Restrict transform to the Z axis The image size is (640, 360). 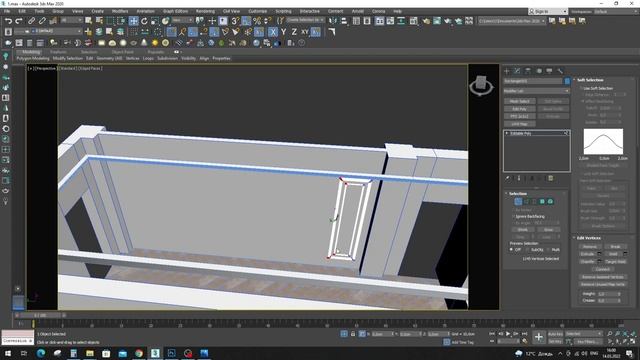tap(294, 32)
